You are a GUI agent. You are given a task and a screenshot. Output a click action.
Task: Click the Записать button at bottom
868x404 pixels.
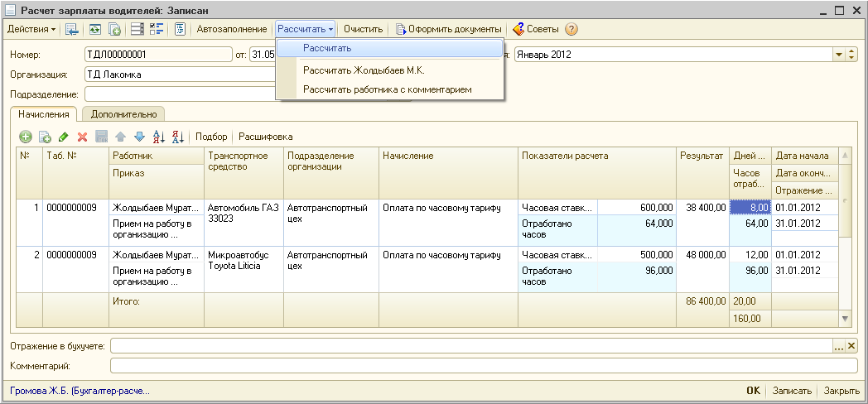point(791,391)
